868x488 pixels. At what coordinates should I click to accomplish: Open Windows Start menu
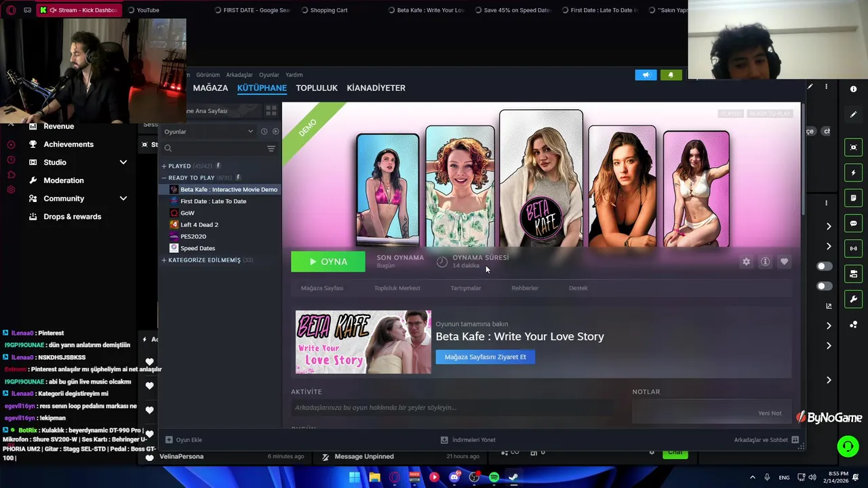pyautogui.click(x=355, y=477)
